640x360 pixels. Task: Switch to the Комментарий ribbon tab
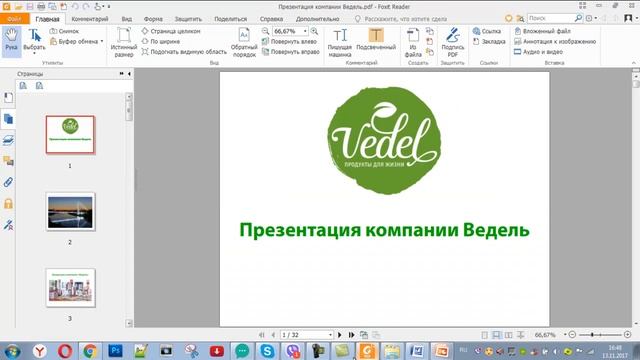90,19
